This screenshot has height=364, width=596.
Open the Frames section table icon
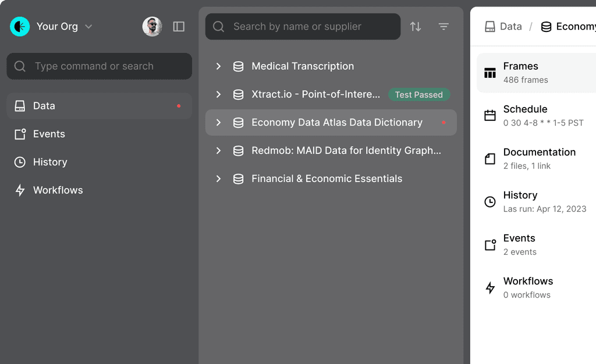[x=490, y=73]
